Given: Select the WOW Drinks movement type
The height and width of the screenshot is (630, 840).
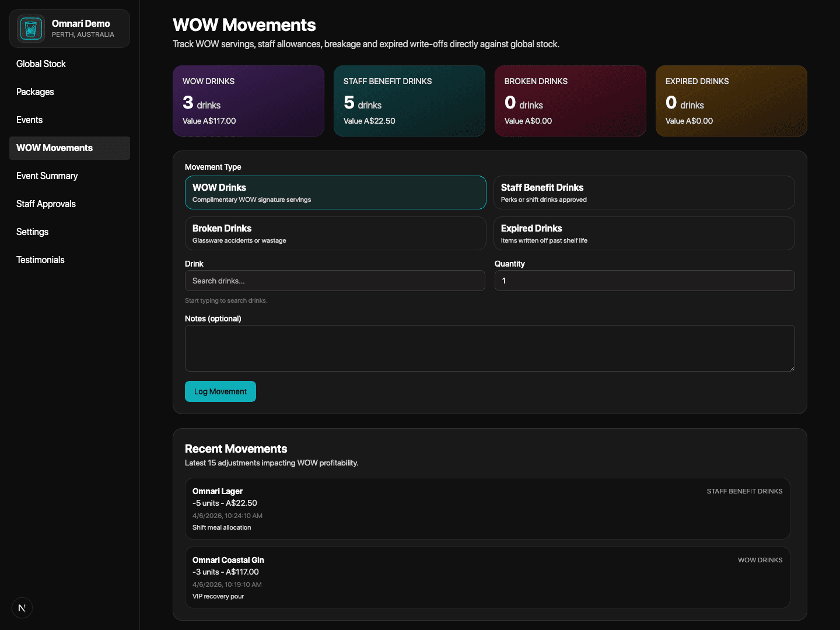Looking at the screenshot, I should (x=335, y=192).
